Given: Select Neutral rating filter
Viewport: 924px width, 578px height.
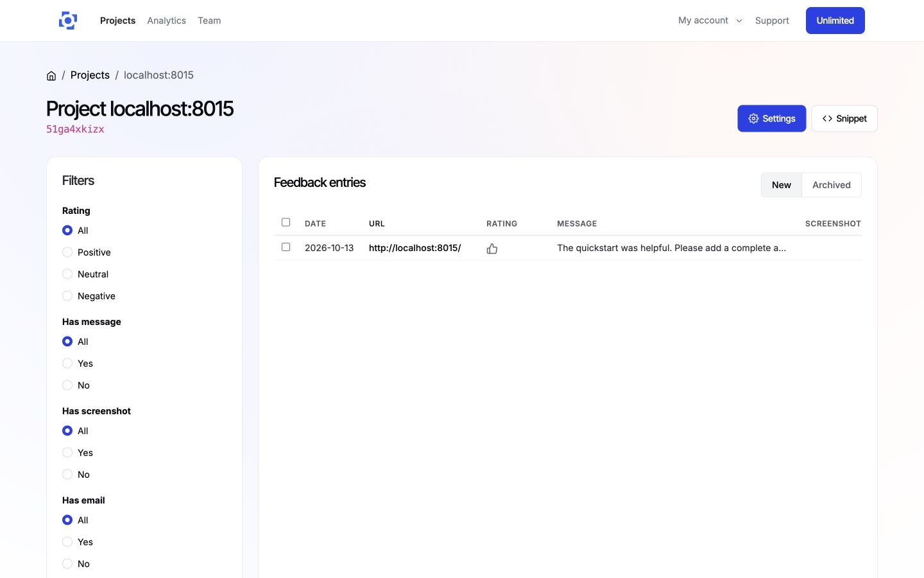Looking at the screenshot, I should (x=67, y=274).
